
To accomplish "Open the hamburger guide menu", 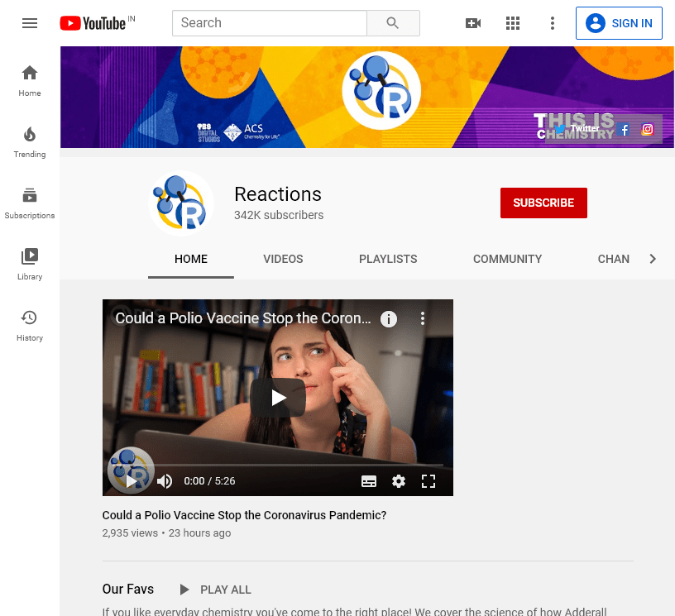I will coord(30,23).
